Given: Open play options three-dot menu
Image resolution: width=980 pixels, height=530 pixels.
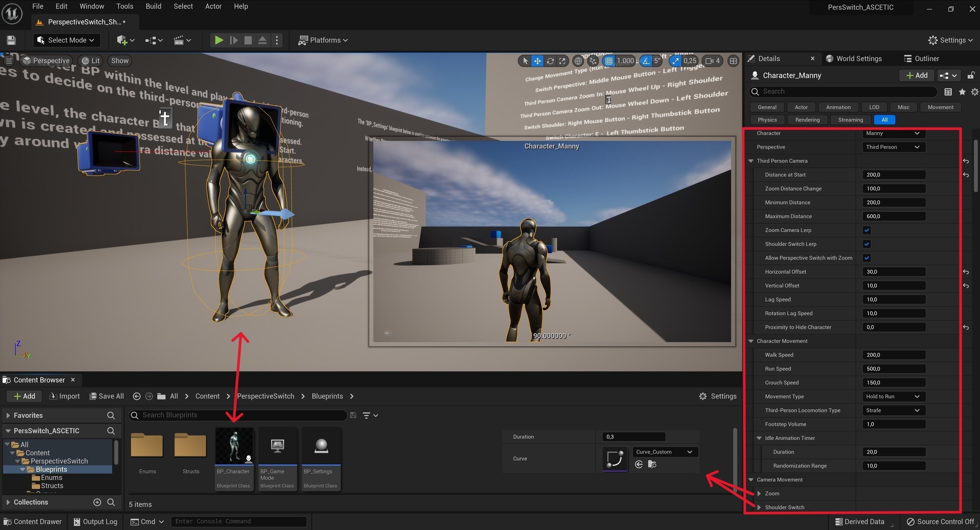Looking at the screenshot, I should (x=277, y=40).
